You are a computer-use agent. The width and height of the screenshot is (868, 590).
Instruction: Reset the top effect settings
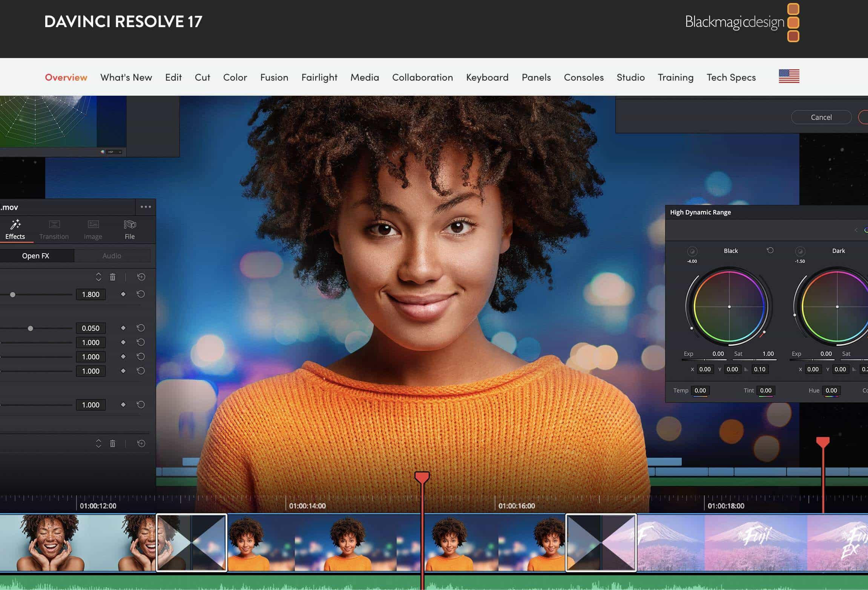pos(141,277)
